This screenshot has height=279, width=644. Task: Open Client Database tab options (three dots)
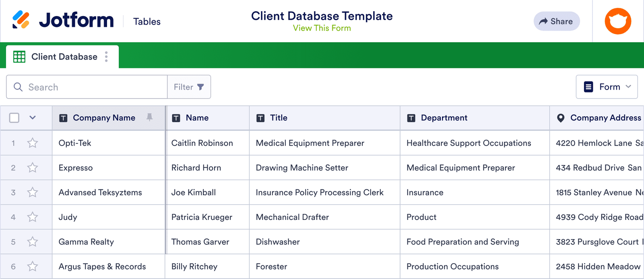(x=106, y=57)
